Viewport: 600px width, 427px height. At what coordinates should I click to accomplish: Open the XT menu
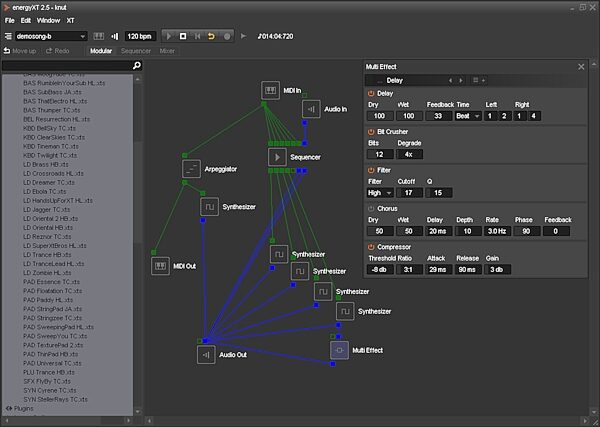(70, 21)
